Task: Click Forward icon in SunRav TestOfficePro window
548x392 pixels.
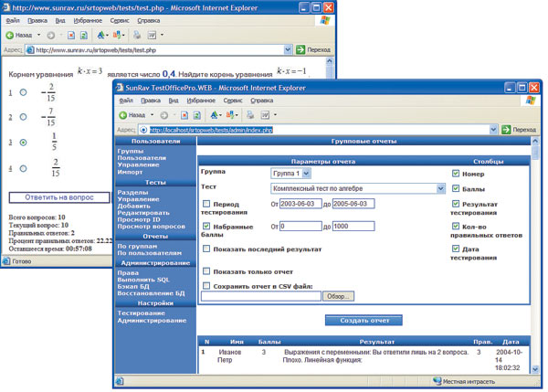Action: (164, 115)
